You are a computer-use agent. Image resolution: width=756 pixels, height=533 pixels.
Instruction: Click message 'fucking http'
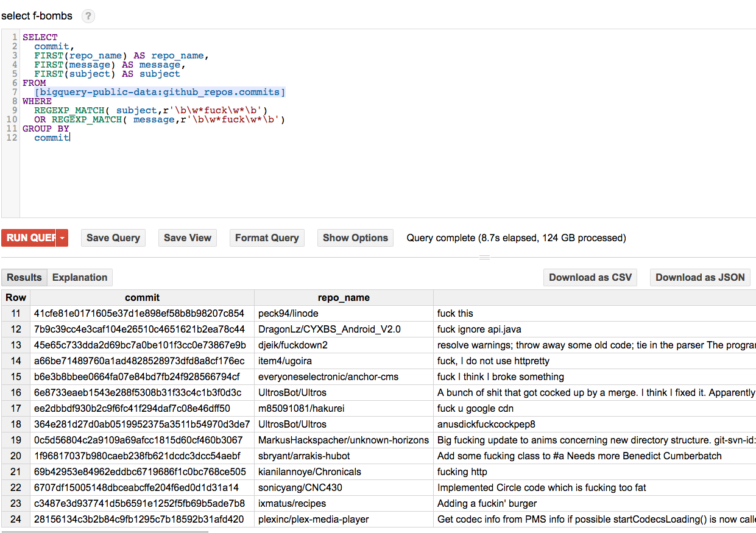coord(462,471)
